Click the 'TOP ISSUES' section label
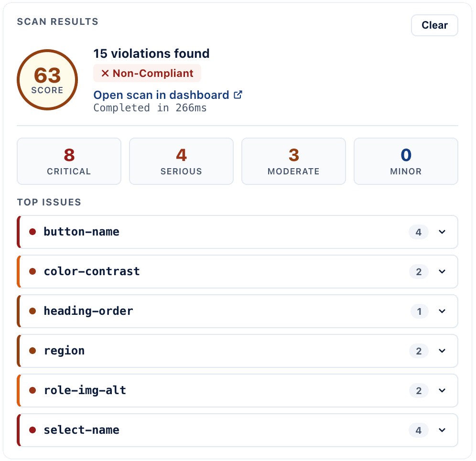476x461 pixels. click(x=49, y=202)
